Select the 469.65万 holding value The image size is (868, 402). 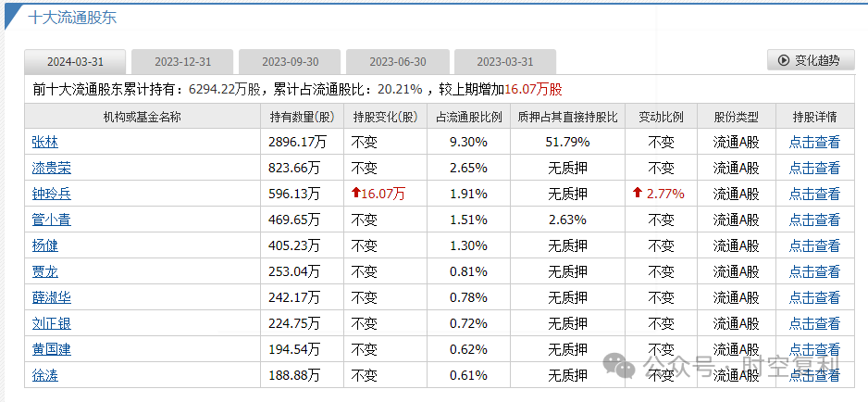294,220
